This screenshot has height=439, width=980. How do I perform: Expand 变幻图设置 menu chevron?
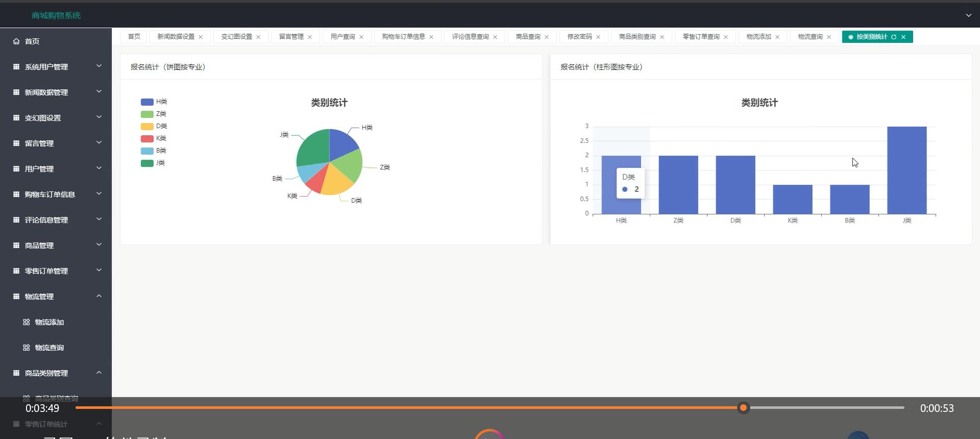click(x=99, y=117)
